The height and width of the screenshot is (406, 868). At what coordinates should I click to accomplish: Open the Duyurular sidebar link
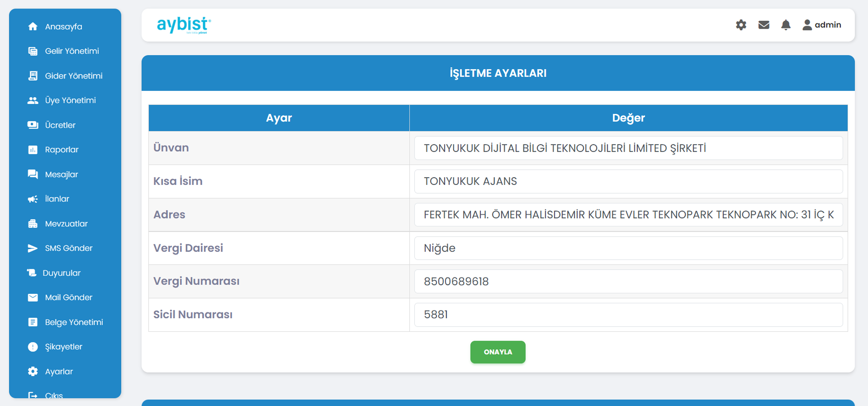coord(62,273)
